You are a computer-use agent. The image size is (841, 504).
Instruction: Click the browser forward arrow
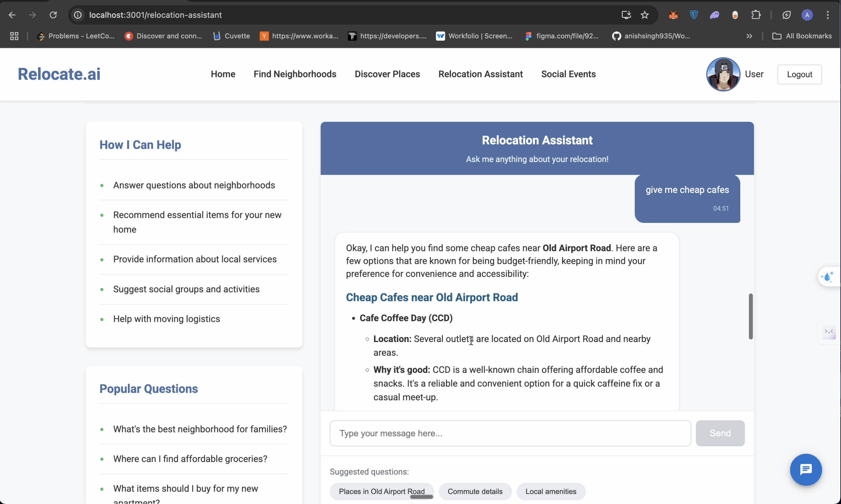(32, 15)
